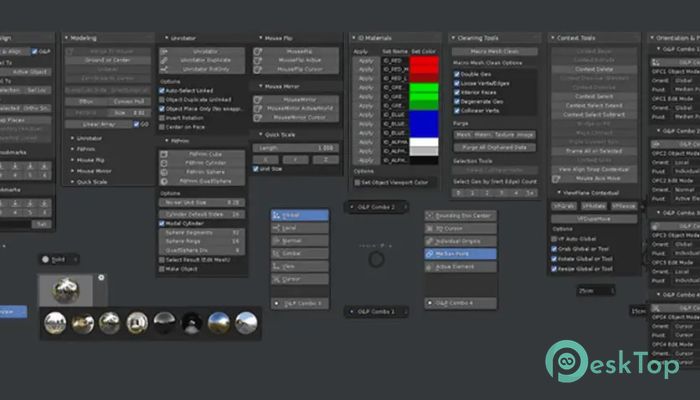The image size is (700, 400).
Task: Click the white ID_ALPHA color swatch
Action: click(424, 142)
